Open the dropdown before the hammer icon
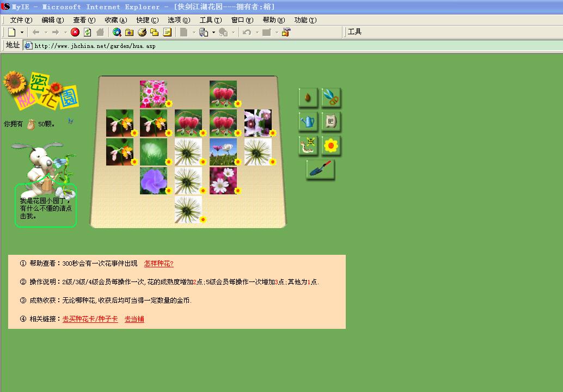 277,32
